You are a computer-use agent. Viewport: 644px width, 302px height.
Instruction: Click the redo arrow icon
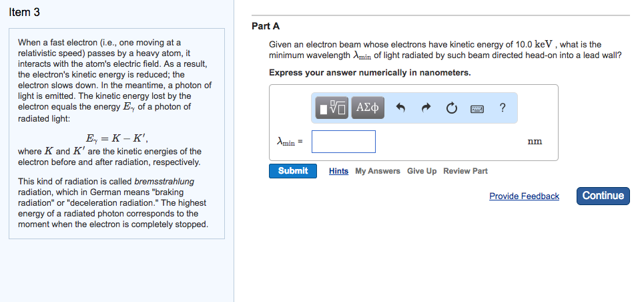click(426, 108)
